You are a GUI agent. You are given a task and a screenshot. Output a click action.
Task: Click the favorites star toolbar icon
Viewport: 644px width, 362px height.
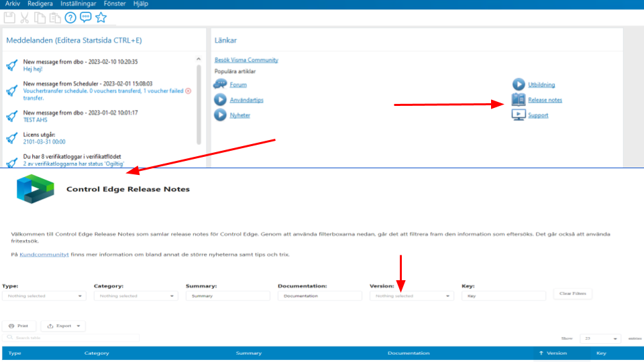(101, 17)
